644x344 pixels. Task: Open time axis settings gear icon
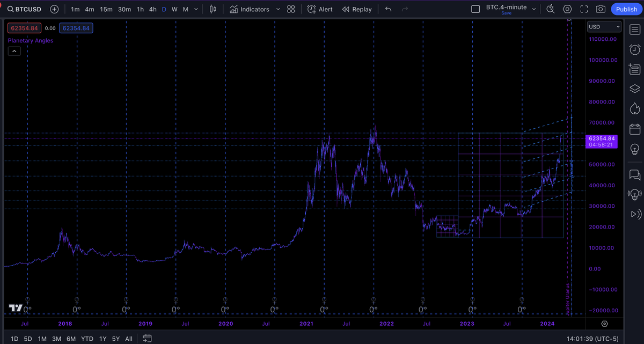point(604,324)
